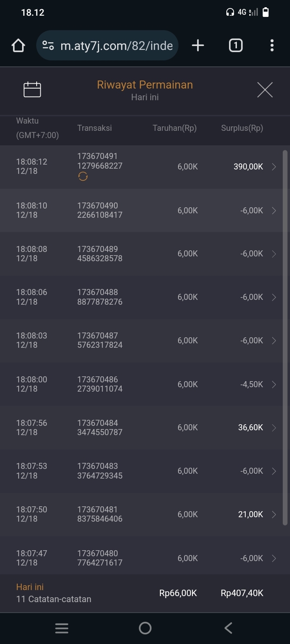Expand the 21,00K surplus row chevron

(274, 514)
